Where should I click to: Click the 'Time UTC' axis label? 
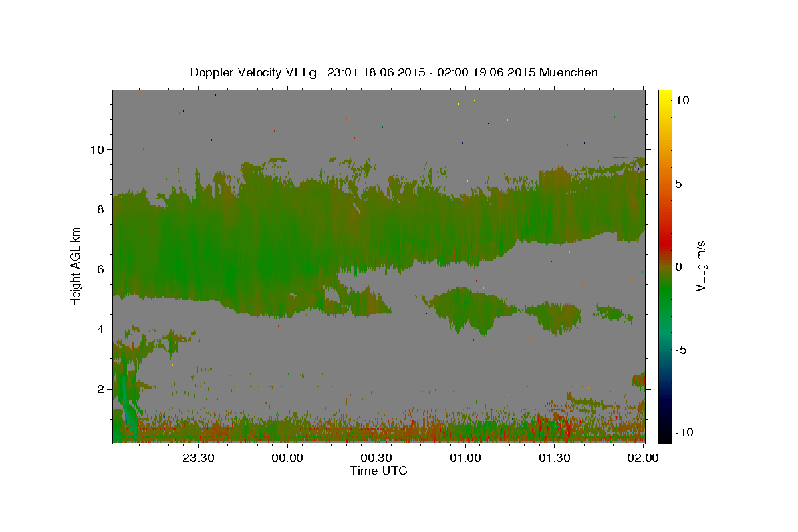pyautogui.click(x=378, y=471)
